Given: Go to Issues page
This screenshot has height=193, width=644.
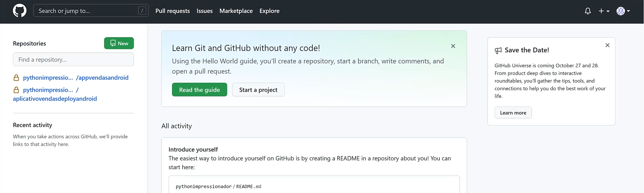Looking at the screenshot, I should point(205,11).
